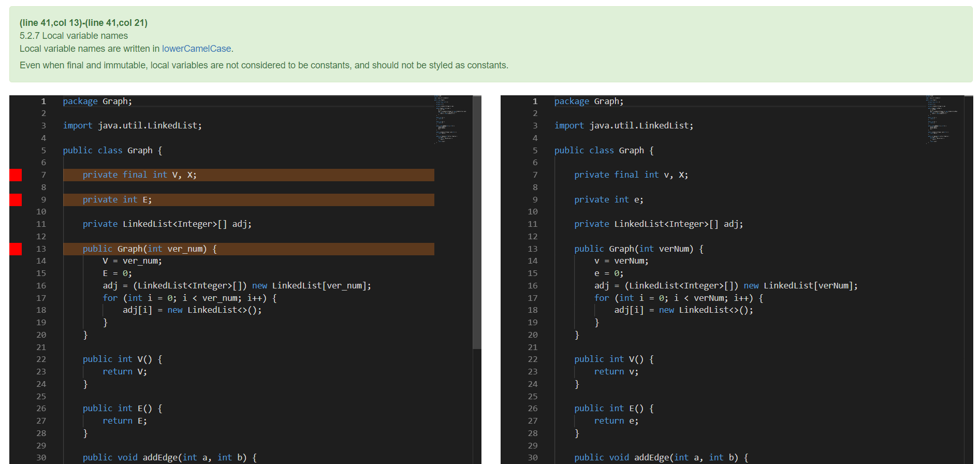Click 'return e;' in right editor
This screenshot has width=980, height=464.
tap(616, 421)
